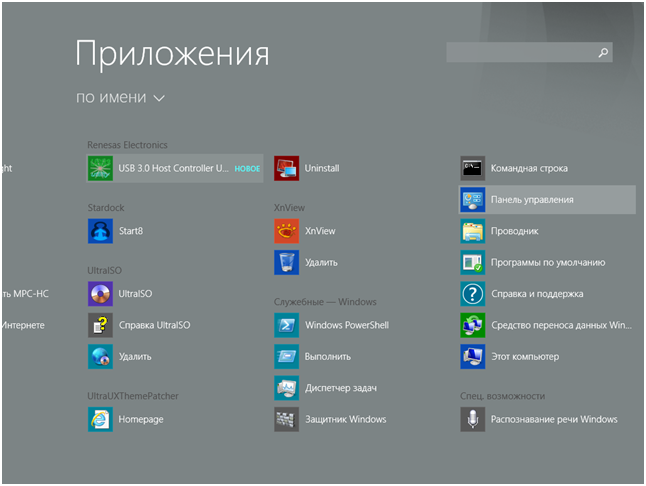Screen dimensions: 646x486
Task: Open Панель управления icon
Action: (x=473, y=200)
